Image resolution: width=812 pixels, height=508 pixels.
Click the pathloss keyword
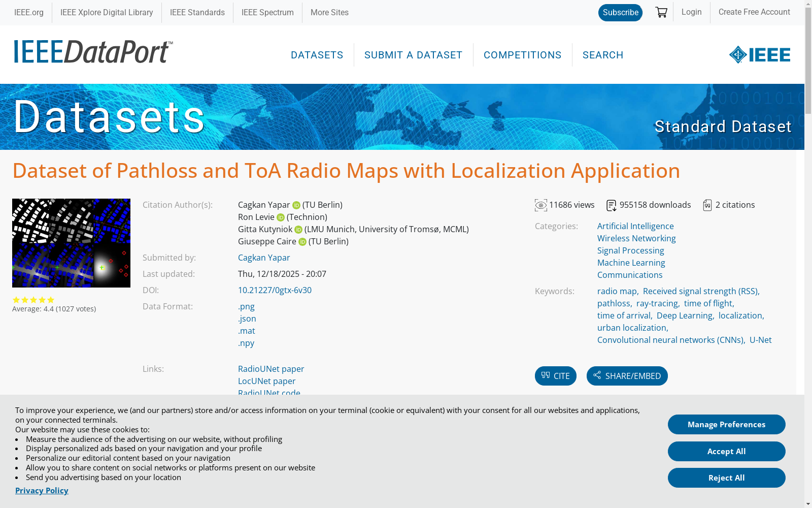pyautogui.click(x=614, y=303)
